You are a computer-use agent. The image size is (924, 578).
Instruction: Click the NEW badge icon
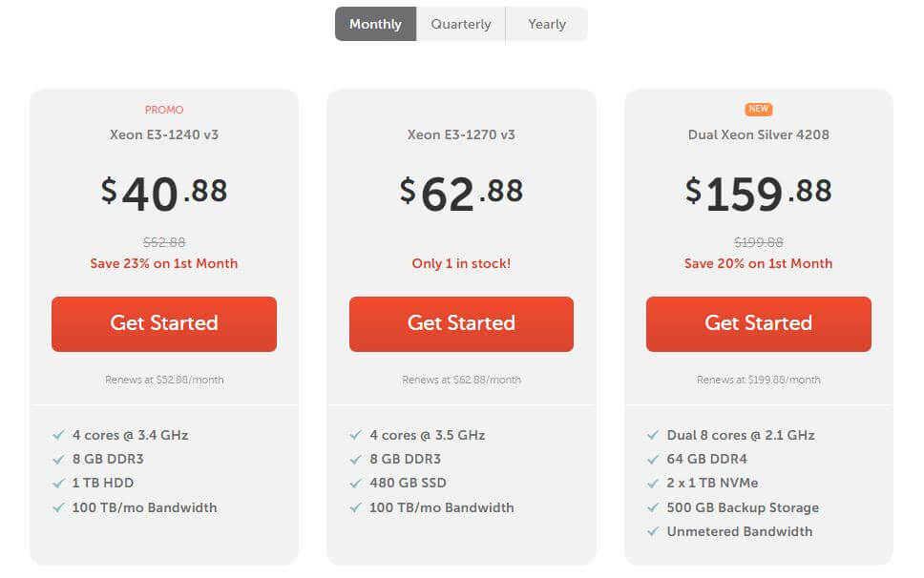pyautogui.click(x=759, y=110)
